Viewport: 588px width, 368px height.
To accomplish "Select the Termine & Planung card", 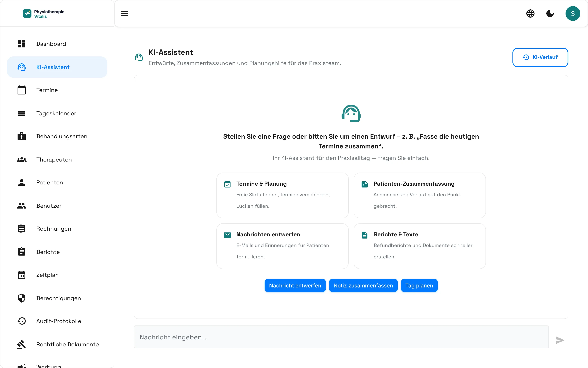I will tap(282, 195).
